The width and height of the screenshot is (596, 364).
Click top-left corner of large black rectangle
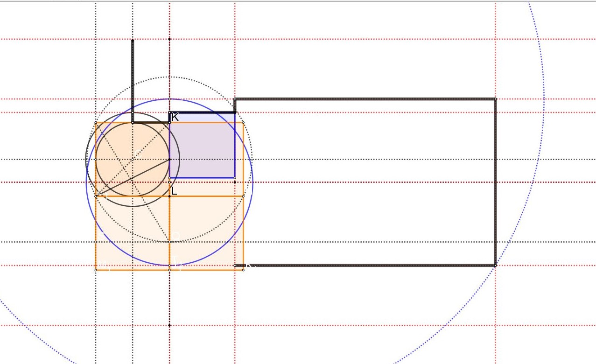click(x=235, y=99)
